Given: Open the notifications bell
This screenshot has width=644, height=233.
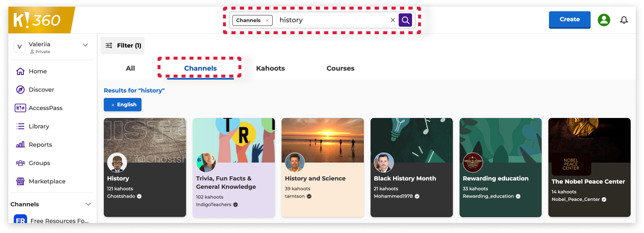Looking at the screenshot, I should click(624, 20).
